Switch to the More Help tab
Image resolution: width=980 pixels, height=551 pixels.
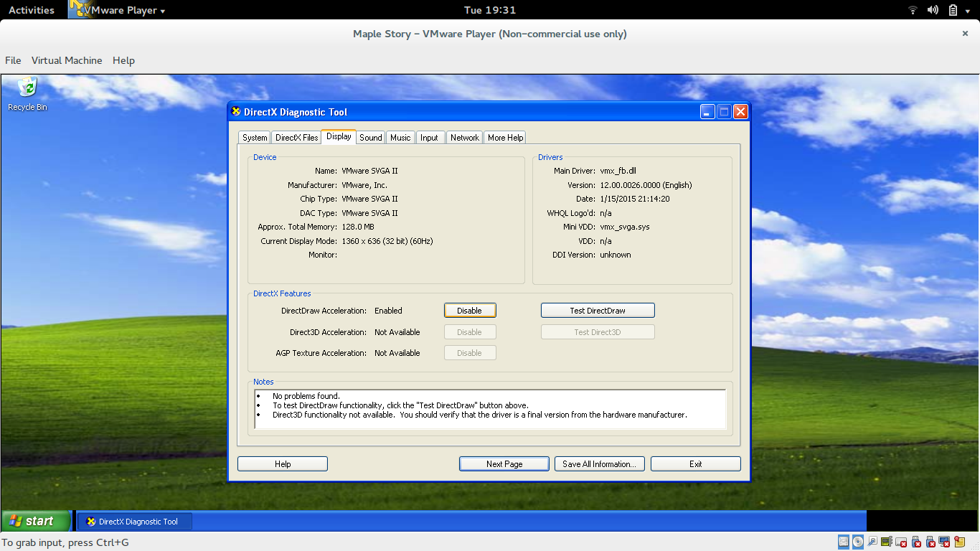(x=506, y=138)
